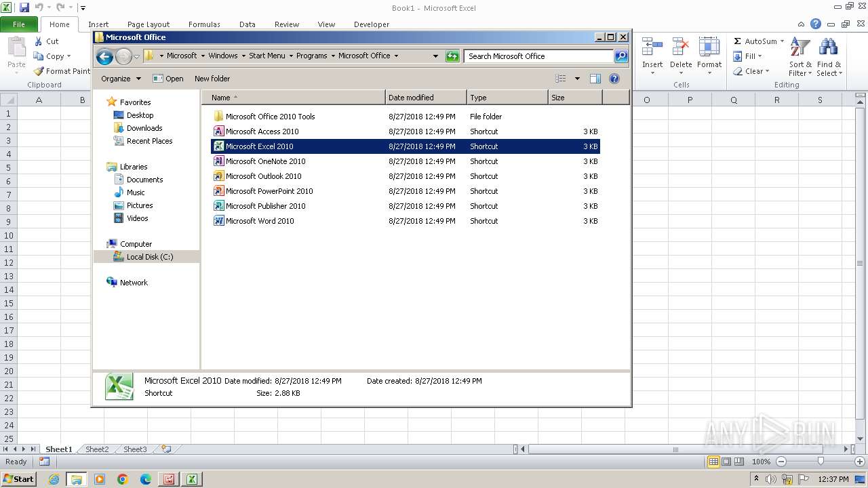Expand the address bar history dropdown
The image size is (868, 488).
click(x=435, y=56)
